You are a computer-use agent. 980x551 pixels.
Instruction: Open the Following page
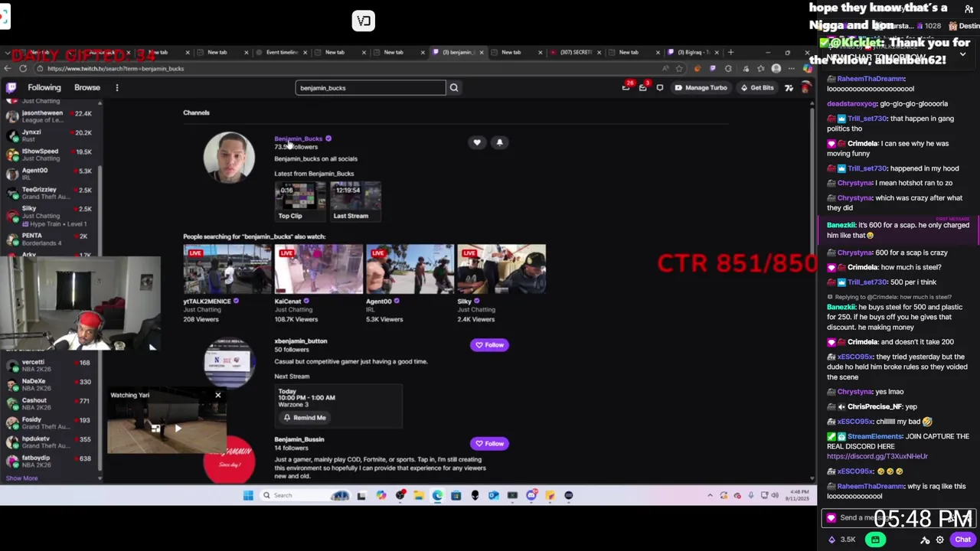click(x=44, y=87)
